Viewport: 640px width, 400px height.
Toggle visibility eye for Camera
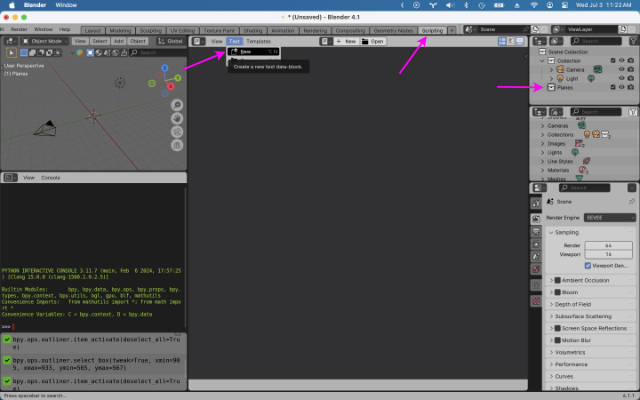tap(622, 69)
